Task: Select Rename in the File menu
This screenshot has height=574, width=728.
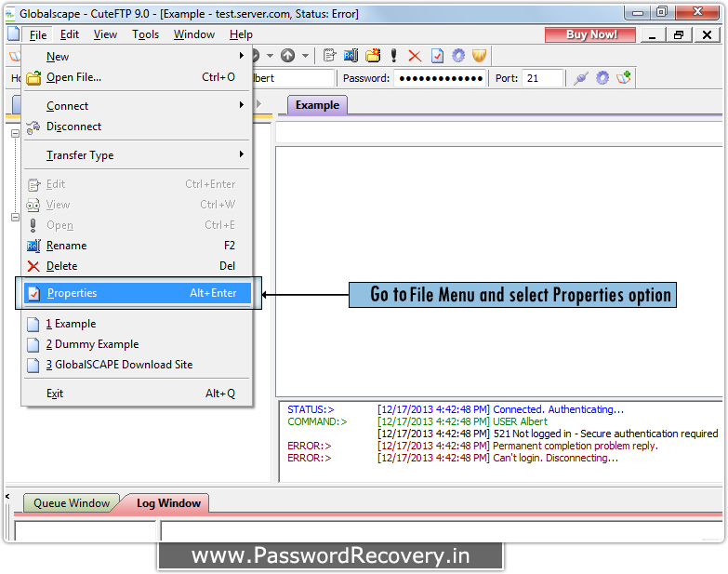Action: tap(138, 246)
